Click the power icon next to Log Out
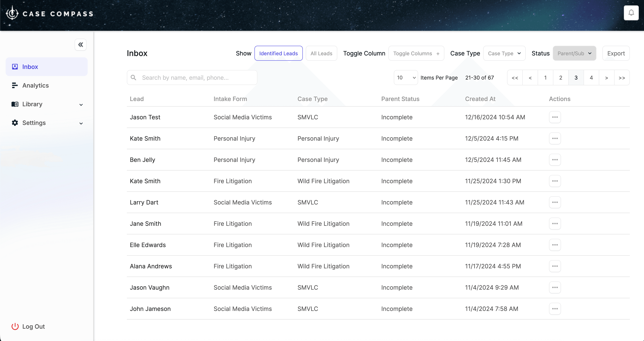Screen dimensions: 644x341 click(15, 326)
